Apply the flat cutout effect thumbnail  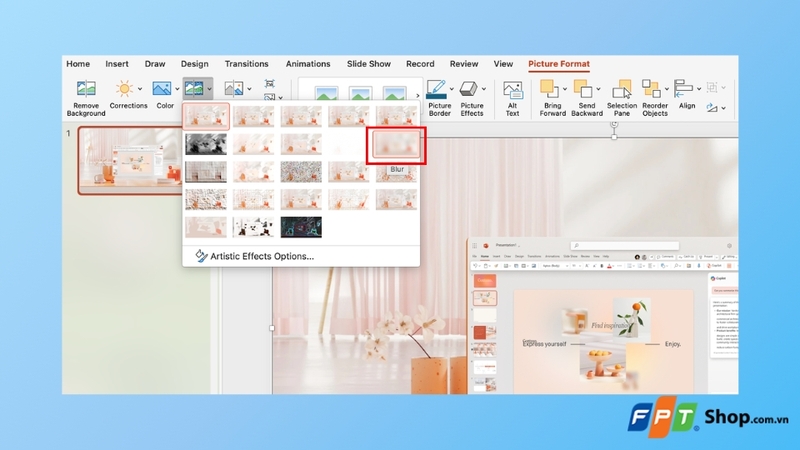tap(206, 227)
